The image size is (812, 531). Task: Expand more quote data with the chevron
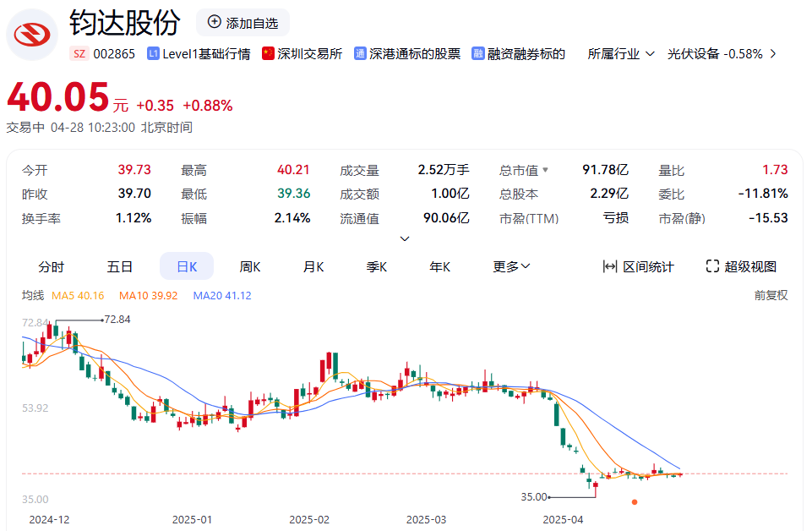(x=405, y=238)
